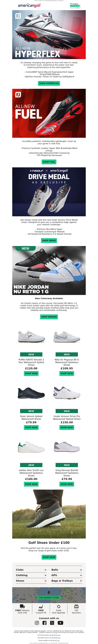Open the X (Twitter) icon link
The image size is (98, 644).
point(52,623)
